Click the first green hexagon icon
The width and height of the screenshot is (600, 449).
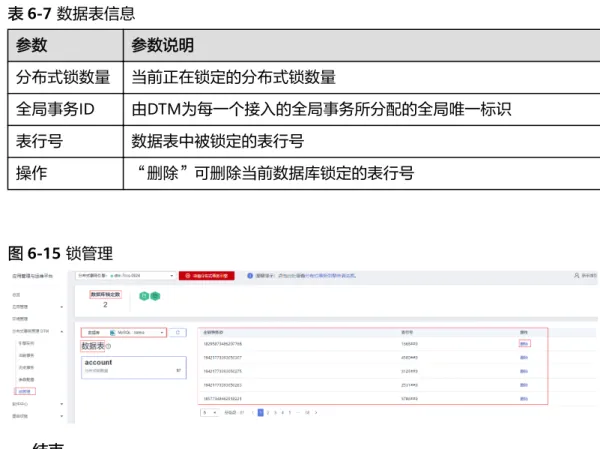click(144, 296)
